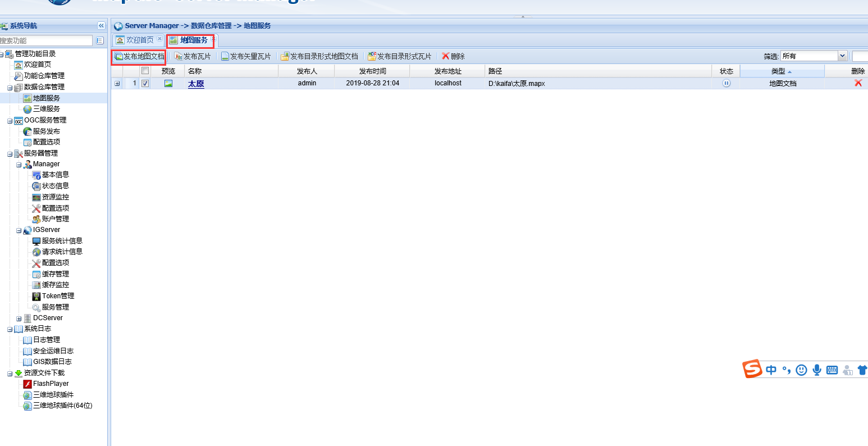Delete 太原 via red X icon
This screenshot has width=868, height=446.
[858, 83]
